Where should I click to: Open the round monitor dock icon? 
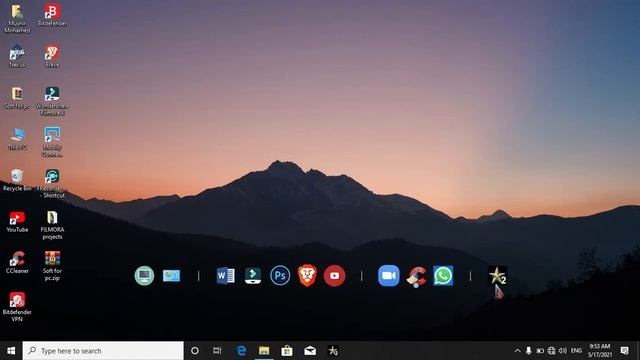coord(144,276)
